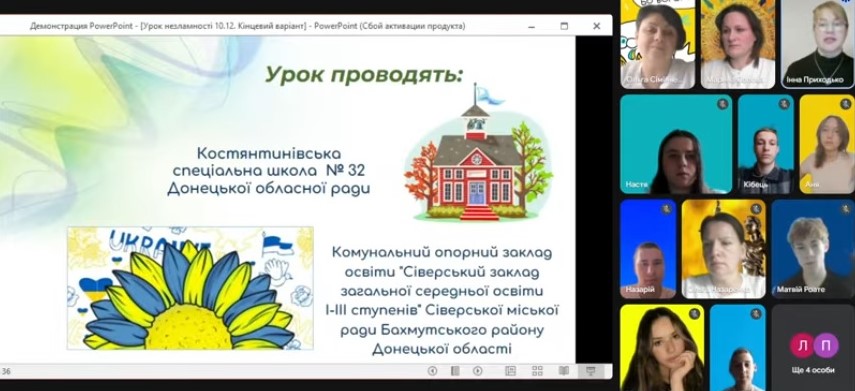
Task: Select the Матвій Роате video tile
Action: 813,249
